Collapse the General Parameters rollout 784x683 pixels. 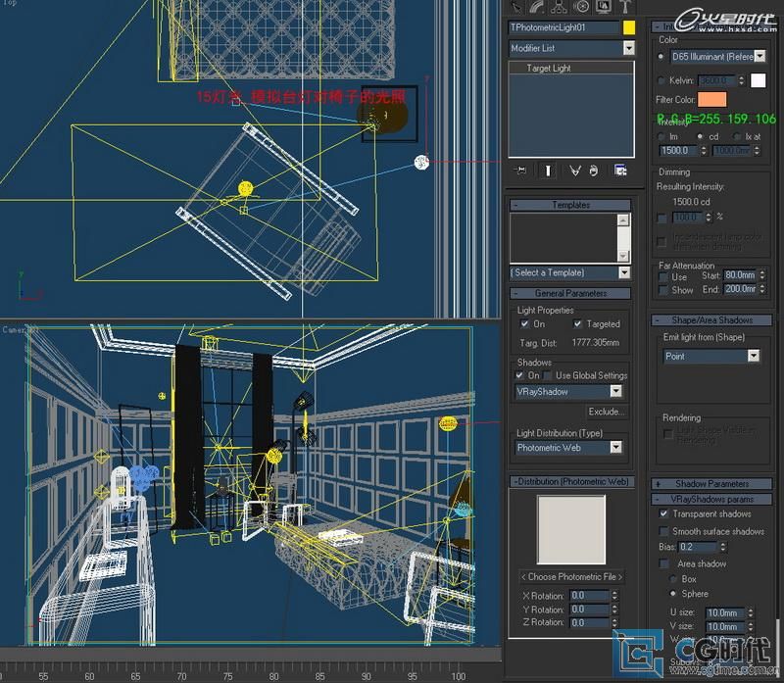pyautogui.click(x=571, y=293)
